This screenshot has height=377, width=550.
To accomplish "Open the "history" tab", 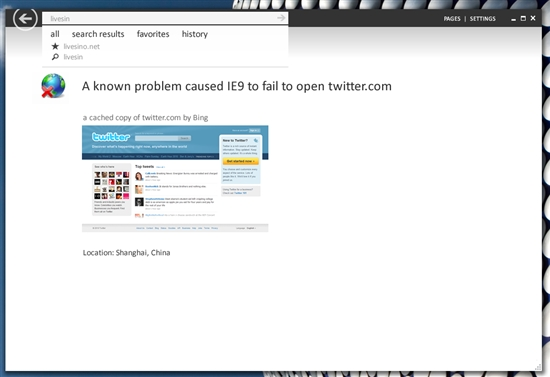I will pyautogui.click(x=195, y=34).
